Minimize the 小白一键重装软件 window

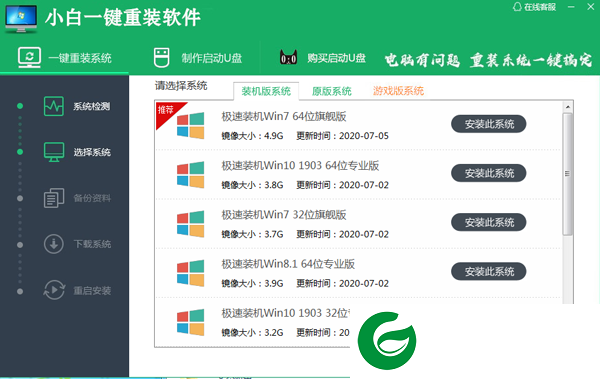tap(571, 7)
